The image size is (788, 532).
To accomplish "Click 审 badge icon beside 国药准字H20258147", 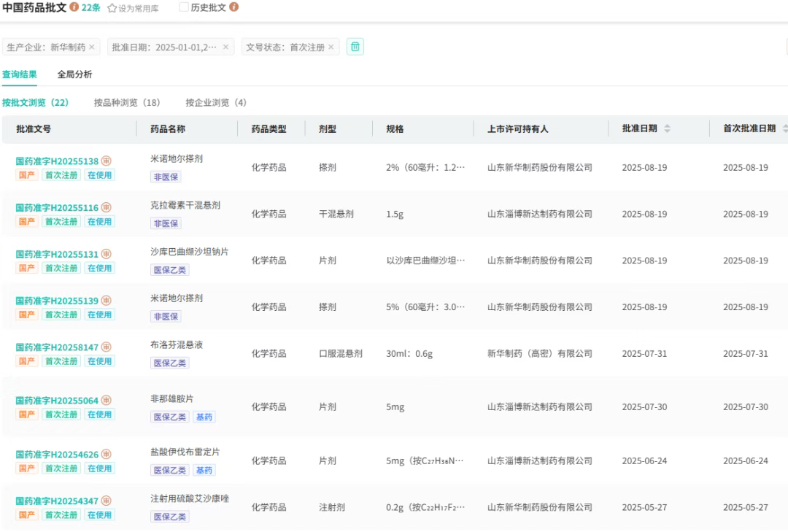I will point(107,347).
